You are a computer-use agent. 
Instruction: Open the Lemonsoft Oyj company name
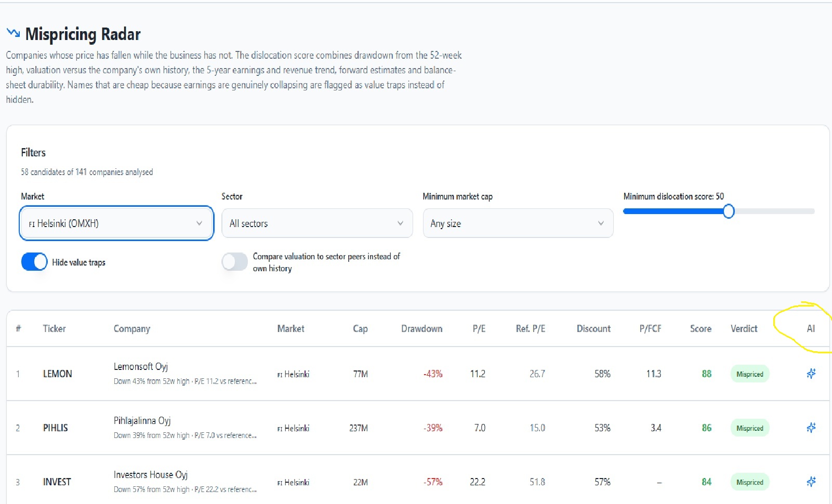141,367
